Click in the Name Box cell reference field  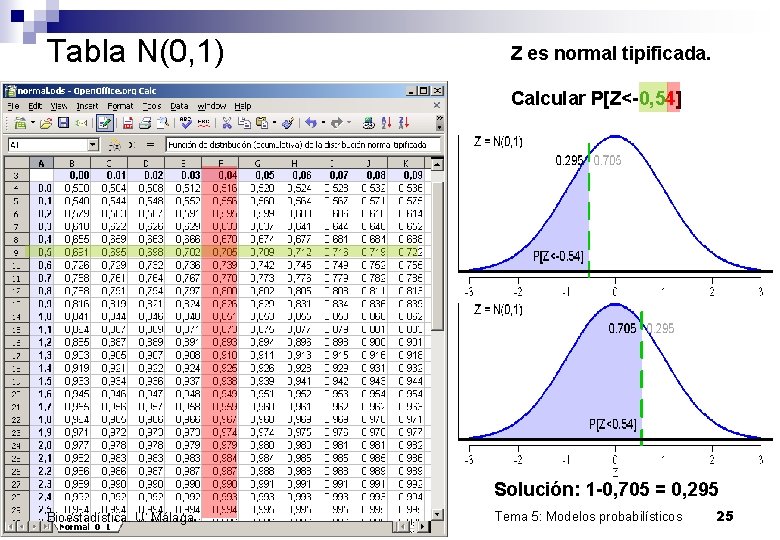[47, 145]
